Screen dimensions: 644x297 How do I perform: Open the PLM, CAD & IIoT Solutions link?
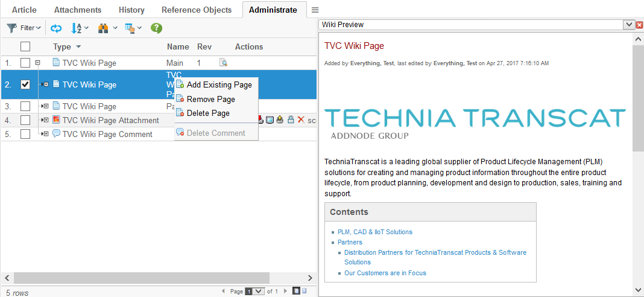pyautogui.click(x=374, y=232)
